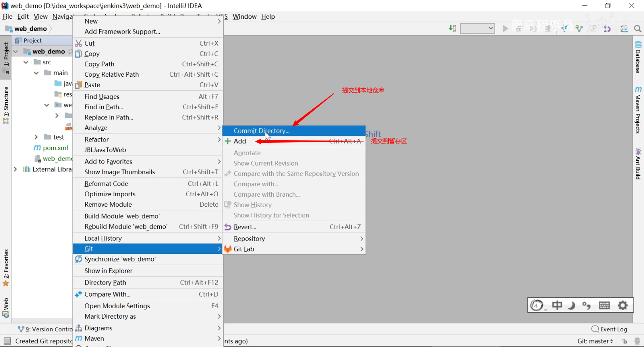Open the Git: master branch selector
The height and width of the screenshot is (347, 644).
click(x=595, y=341)
